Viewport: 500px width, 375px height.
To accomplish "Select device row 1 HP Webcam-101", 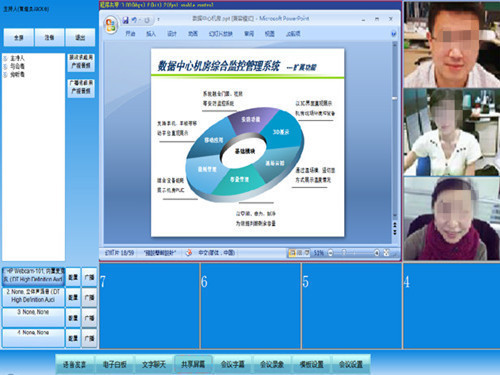I will coord(33,276).
